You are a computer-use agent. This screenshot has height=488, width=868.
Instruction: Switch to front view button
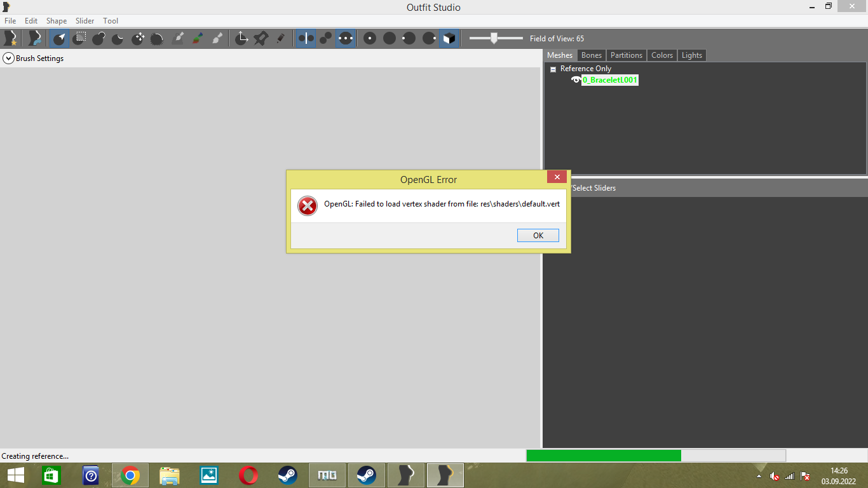(x=370, y=38)
